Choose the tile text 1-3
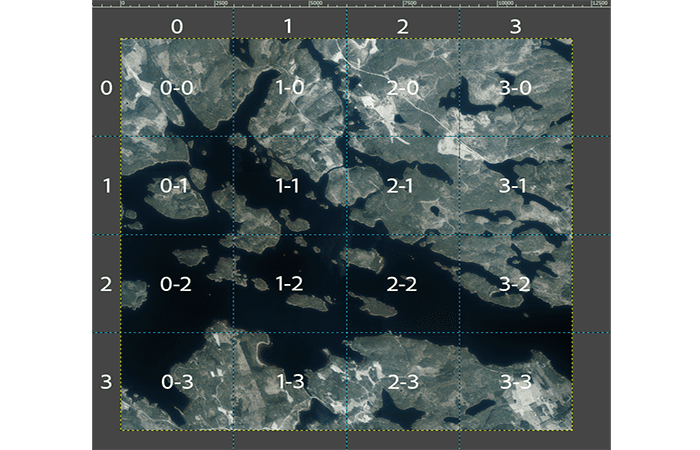700x450 pixels. click(x=290, y=382)
